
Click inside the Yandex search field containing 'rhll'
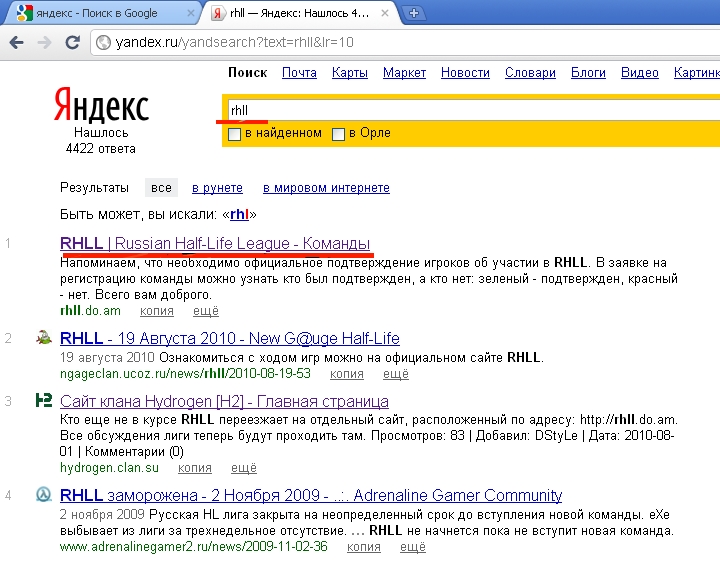coord(473,110)
